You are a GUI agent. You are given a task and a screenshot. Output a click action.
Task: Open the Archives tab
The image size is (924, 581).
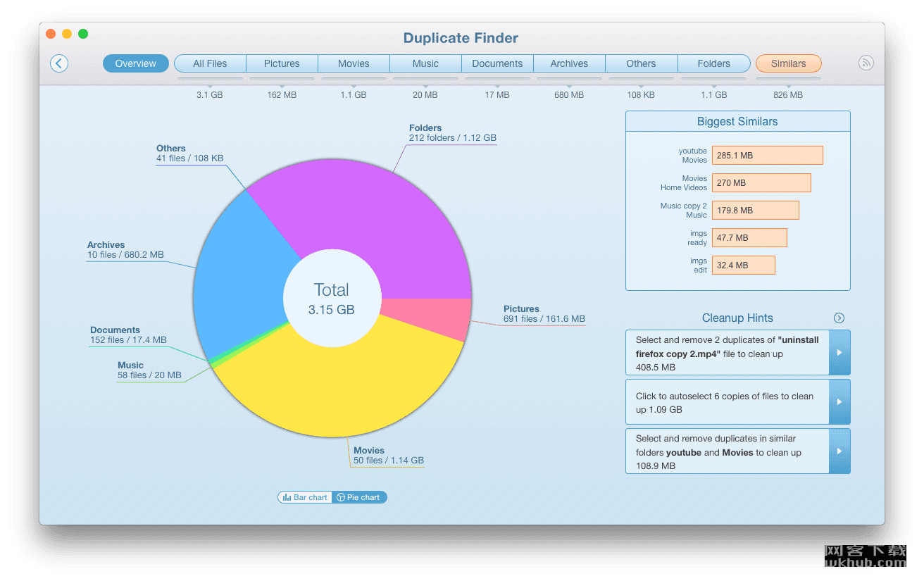point(569,63)
